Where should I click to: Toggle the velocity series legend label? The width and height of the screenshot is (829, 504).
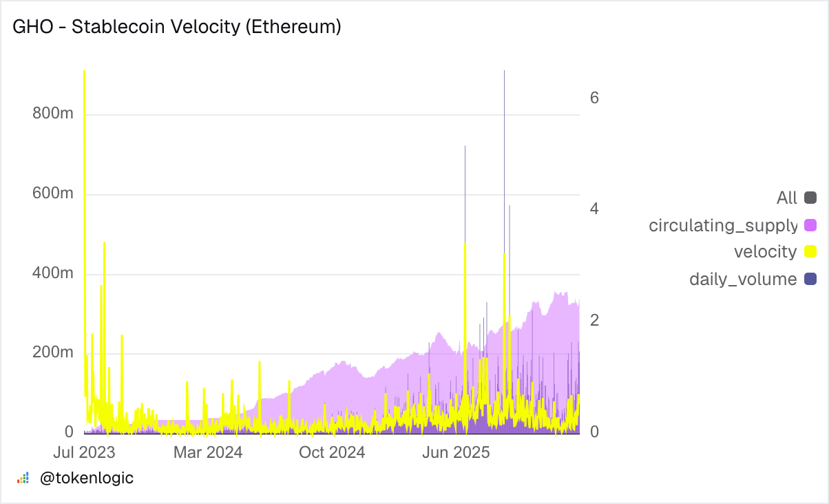coord(765,252)
